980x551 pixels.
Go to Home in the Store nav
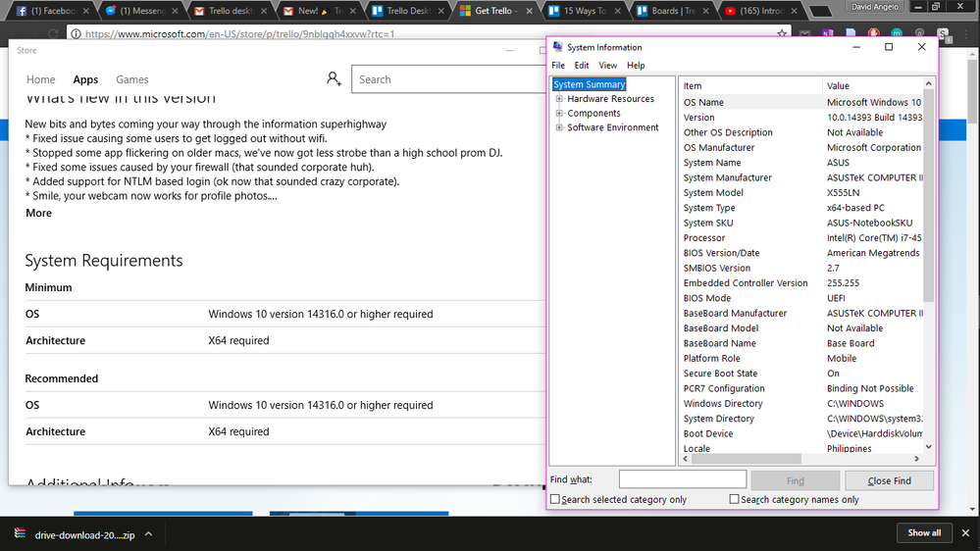(x=40, y=79)
